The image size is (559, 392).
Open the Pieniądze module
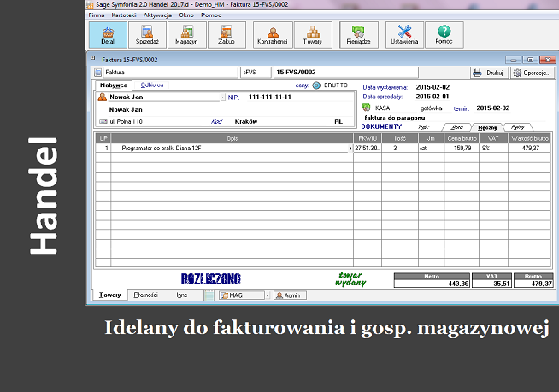click(x=359, y=35)
